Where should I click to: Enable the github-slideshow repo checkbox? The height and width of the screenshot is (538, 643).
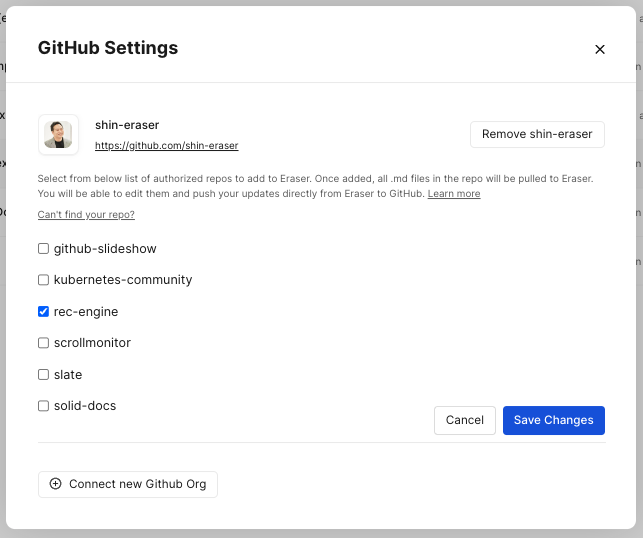click(x=43, y=249)
